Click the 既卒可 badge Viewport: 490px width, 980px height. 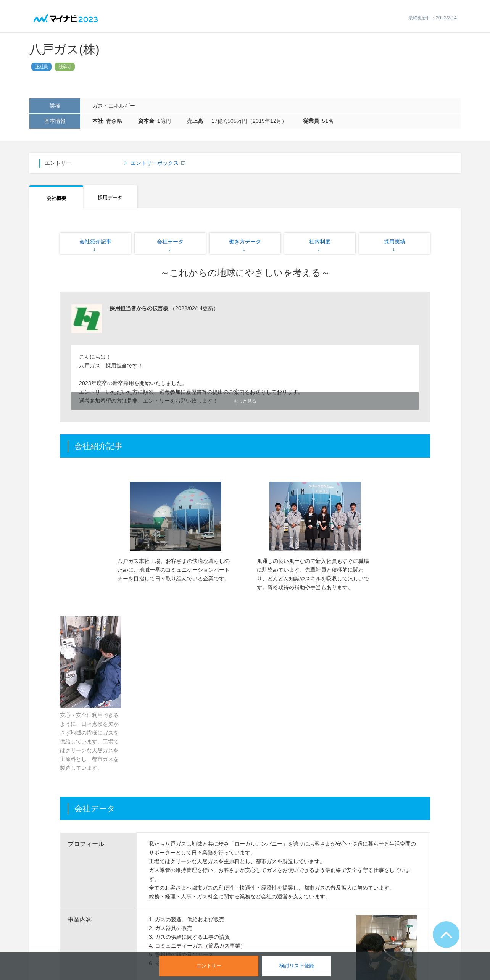click(64, 67)
